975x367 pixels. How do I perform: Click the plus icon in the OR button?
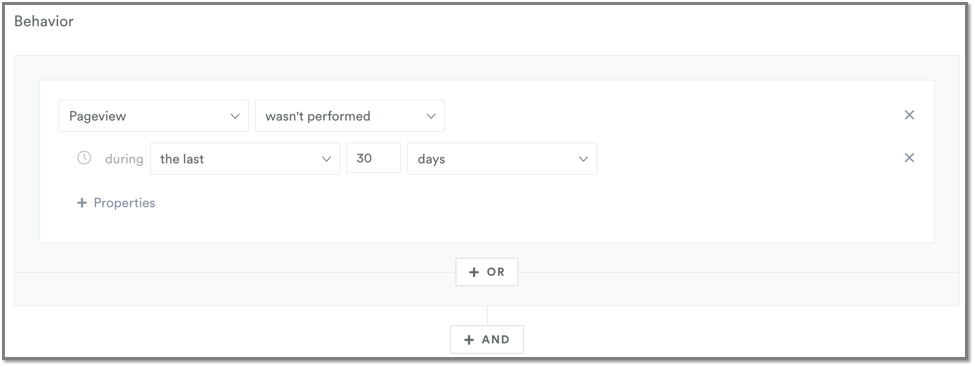[x=474, y=272]
